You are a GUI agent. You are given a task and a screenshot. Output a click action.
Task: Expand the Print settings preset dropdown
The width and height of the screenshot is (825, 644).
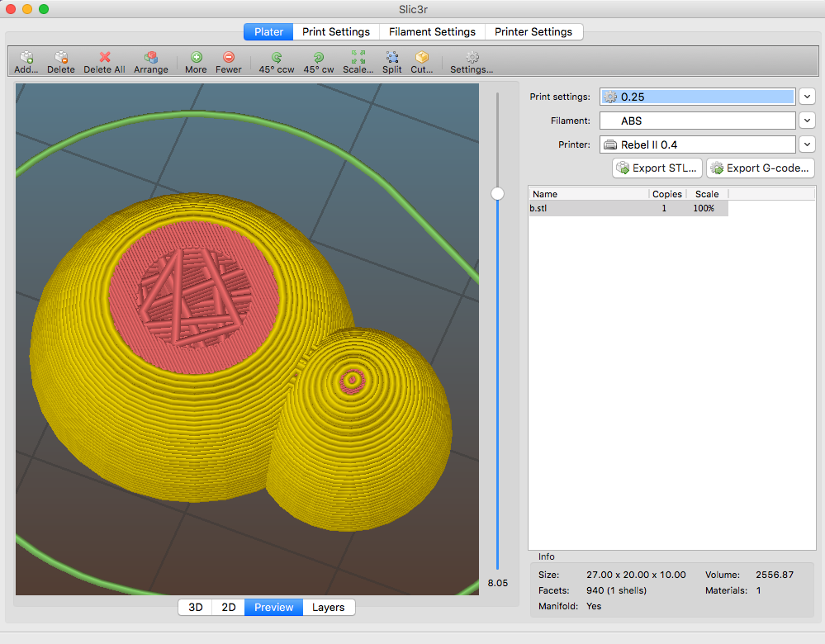[x=808, y=97]
